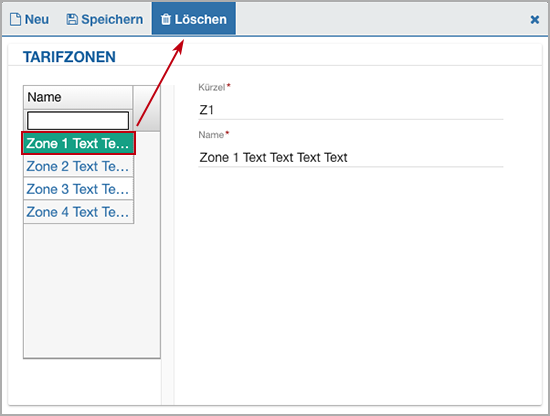Image resolution: width=550 pixels, height=416 pixels.
Task: Select Zone 3 Text row in list
Action: tap(79, 189)
